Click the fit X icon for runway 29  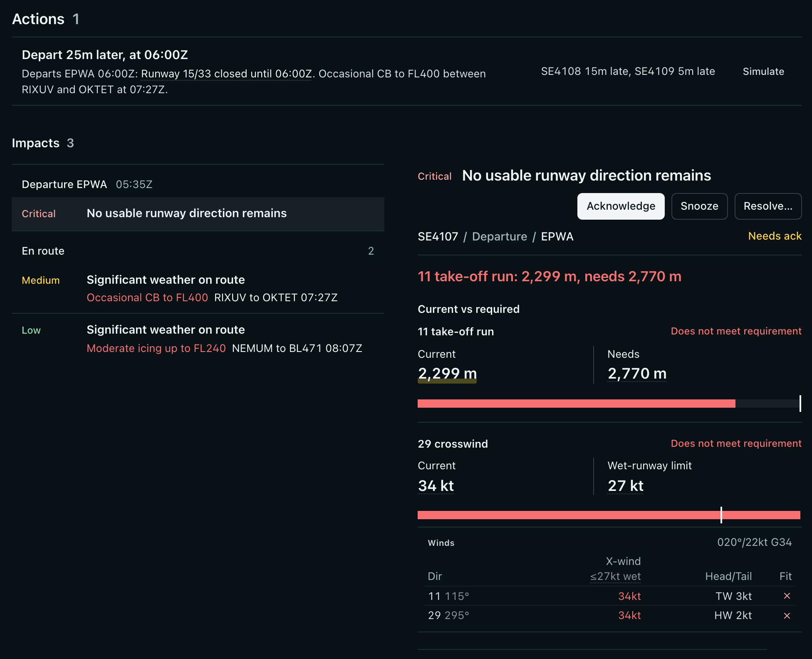(787, 615)
